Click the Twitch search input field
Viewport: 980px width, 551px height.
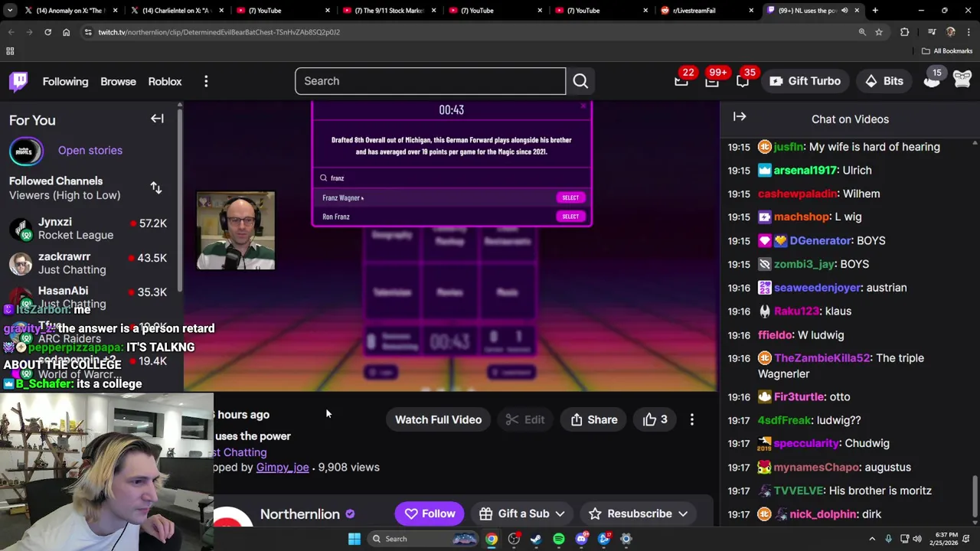coord(430,81)
